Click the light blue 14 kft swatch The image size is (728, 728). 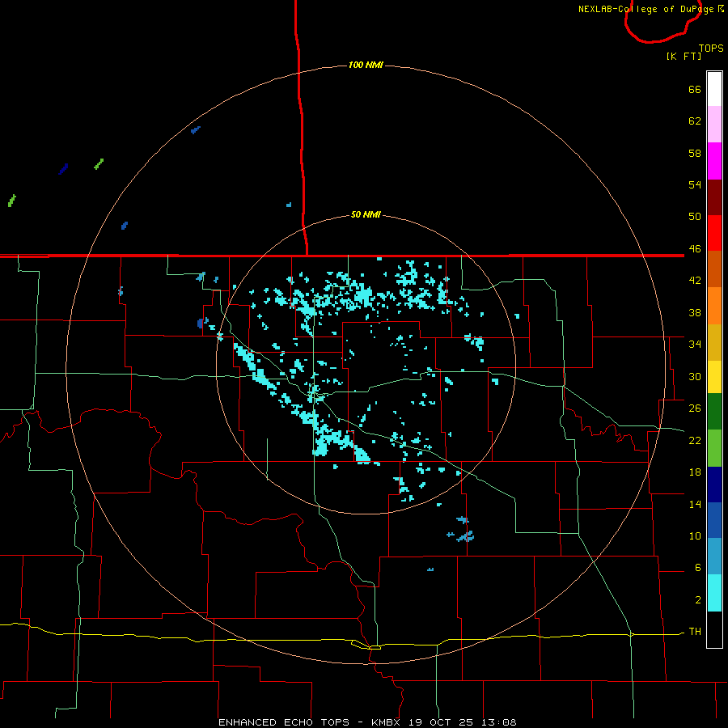tap(714, 557)
